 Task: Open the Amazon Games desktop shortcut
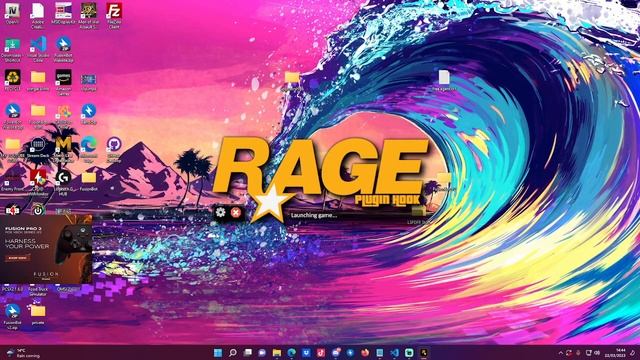[x=63, y=82]
